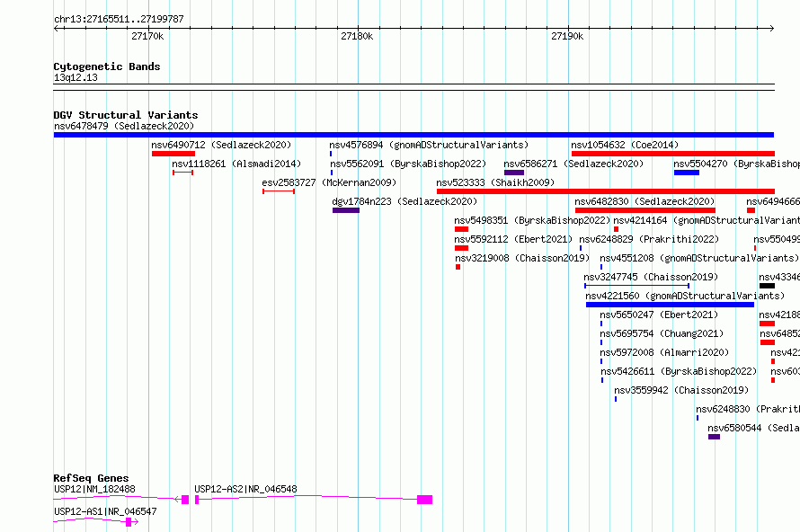Viewport: 800px width, 532px height.
Task: Click the red bracket glyph for nsv1118261
Action: click(182, 173)
